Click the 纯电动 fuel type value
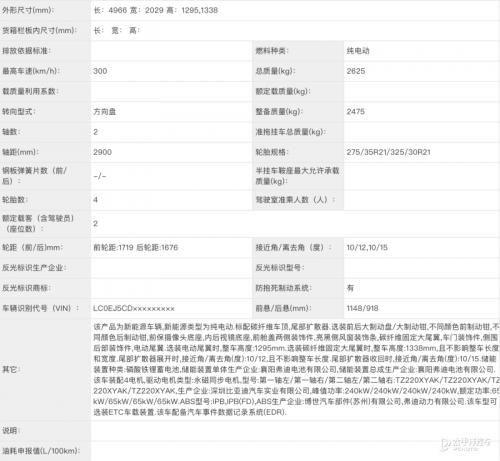Image resolution: width=500 pixels, height=461 pixels. pos(358,51)
